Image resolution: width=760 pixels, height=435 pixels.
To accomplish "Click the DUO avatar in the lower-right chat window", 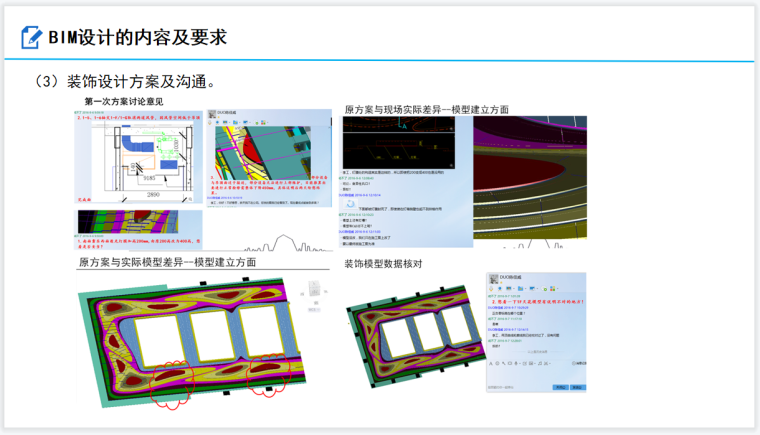I will coord(494,277).
